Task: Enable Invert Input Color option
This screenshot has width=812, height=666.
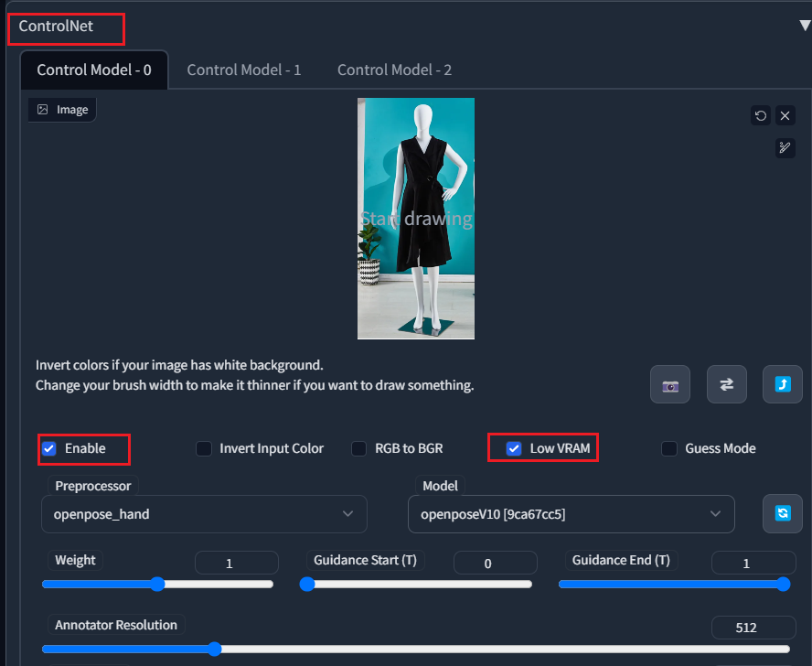Action: (204, 448)
